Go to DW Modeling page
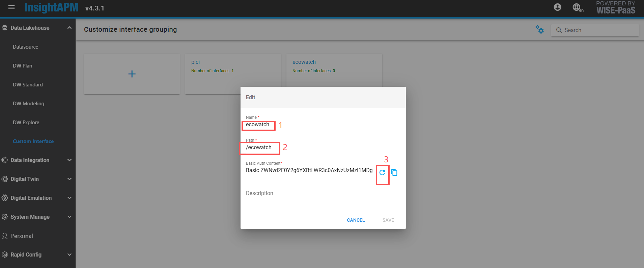Viewport: 644px width, 268px height. pos(29,104)
